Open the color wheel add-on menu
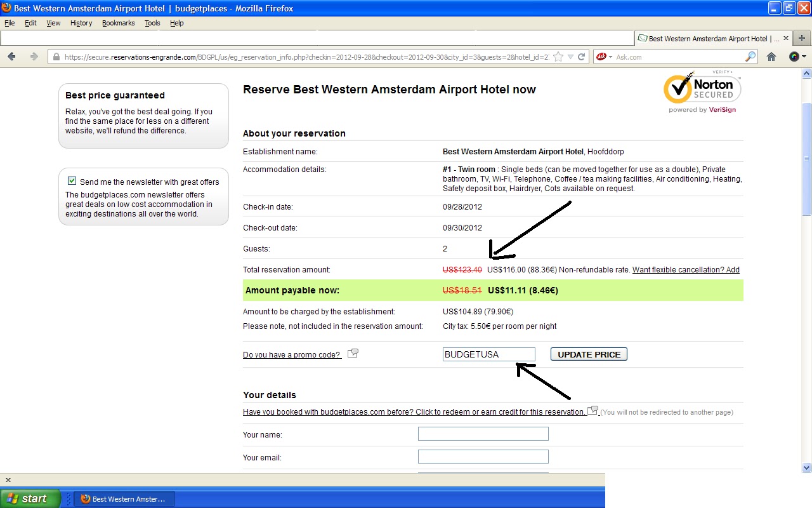This screenshot has width=812, height=508. tap(797, 57)
